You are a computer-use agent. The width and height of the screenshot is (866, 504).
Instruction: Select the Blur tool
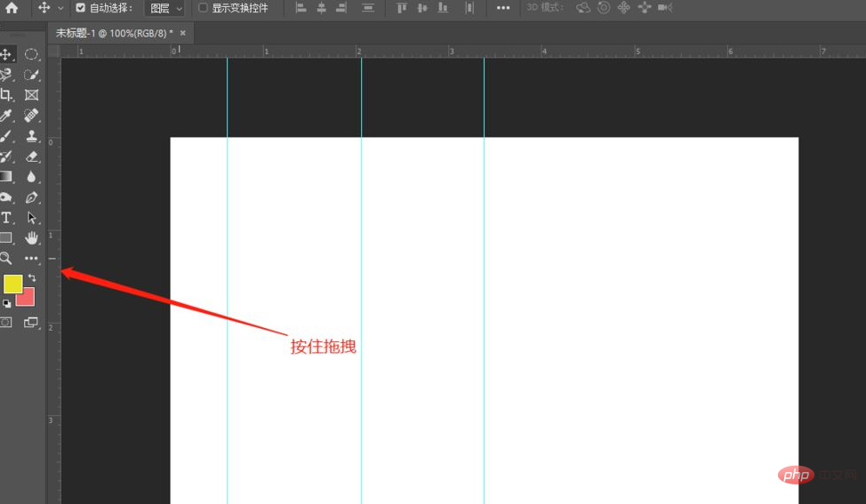[31, 177]
